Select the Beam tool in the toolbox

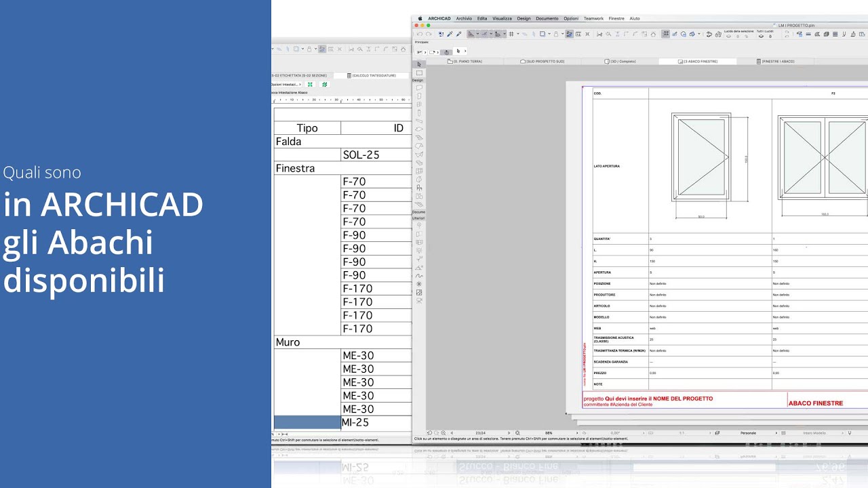pyautogui.click(x=419, y=121)
